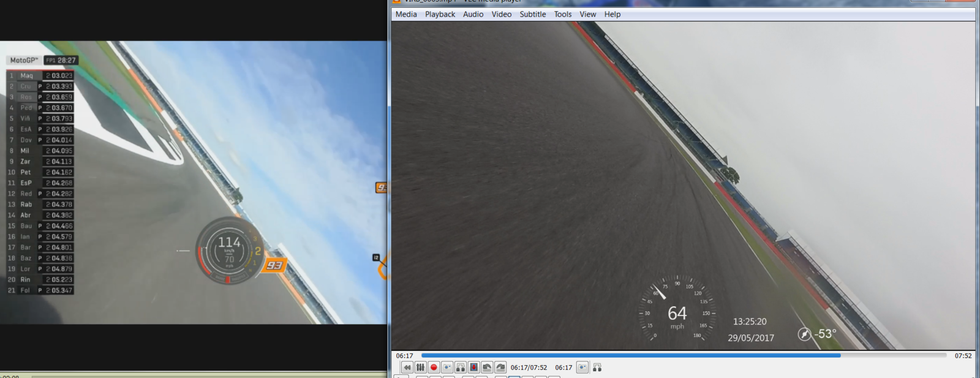Viewport: 980px width, 378px height.
Task: Click the orange 93 rider badge
Action: pyautogui.click(x=274, y=265)
